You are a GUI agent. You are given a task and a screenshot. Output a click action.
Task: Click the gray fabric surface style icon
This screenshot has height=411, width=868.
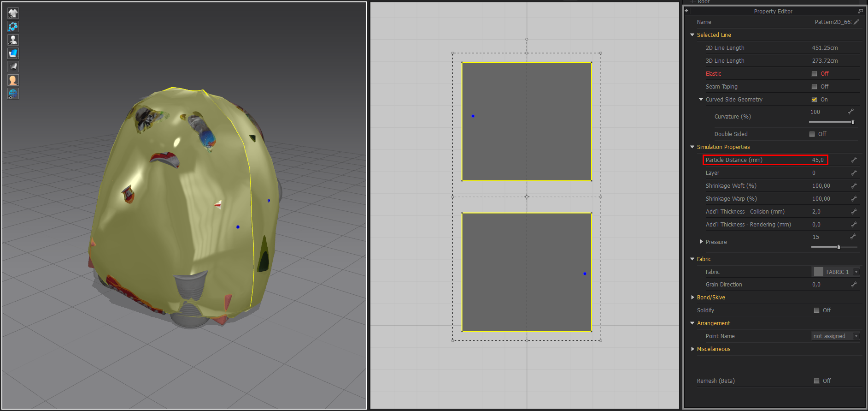click(13, 66)
